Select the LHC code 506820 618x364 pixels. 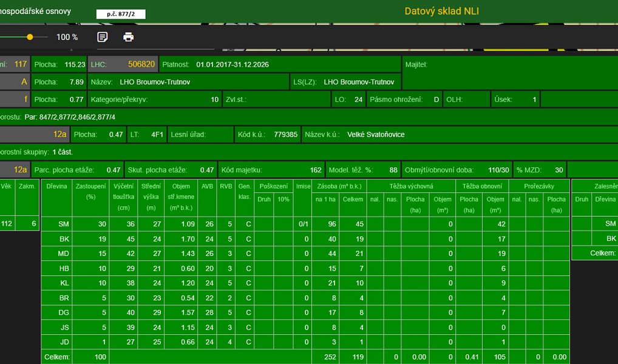(141, 64)
